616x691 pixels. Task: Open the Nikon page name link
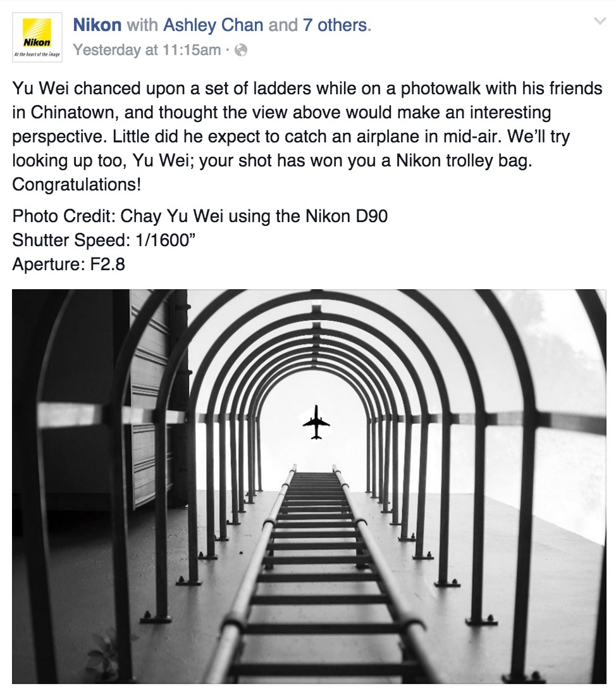[x=97, y=25]
